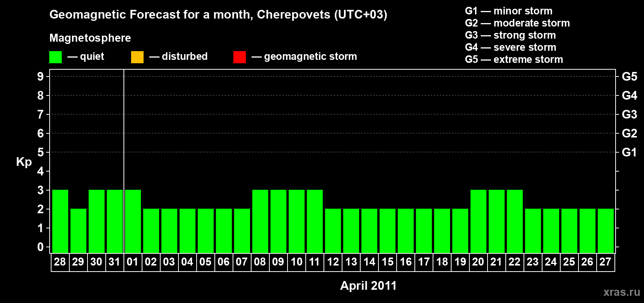Click Kp value 9 on left axis
The height and width of the screenshot is (303, 644).
point(41,77)
